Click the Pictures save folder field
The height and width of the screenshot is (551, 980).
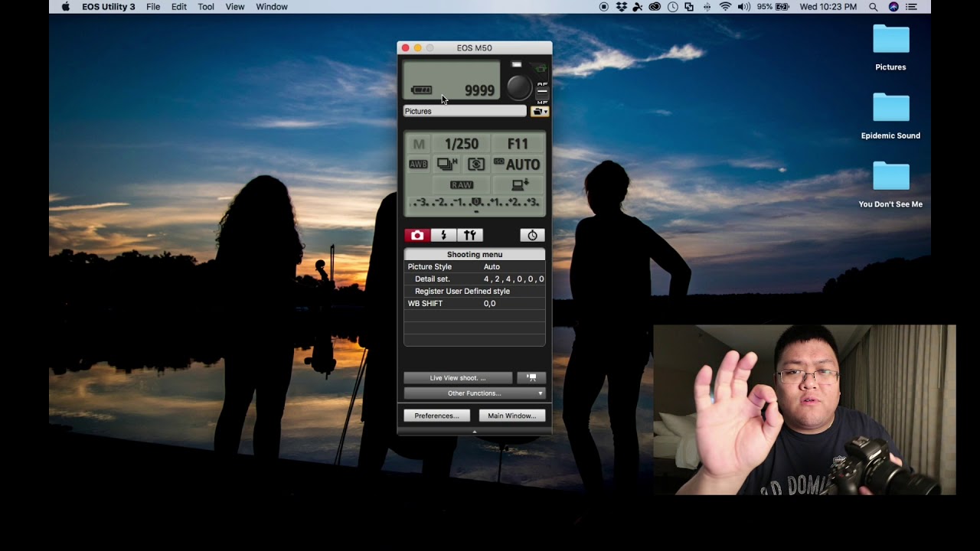[465, 112]
